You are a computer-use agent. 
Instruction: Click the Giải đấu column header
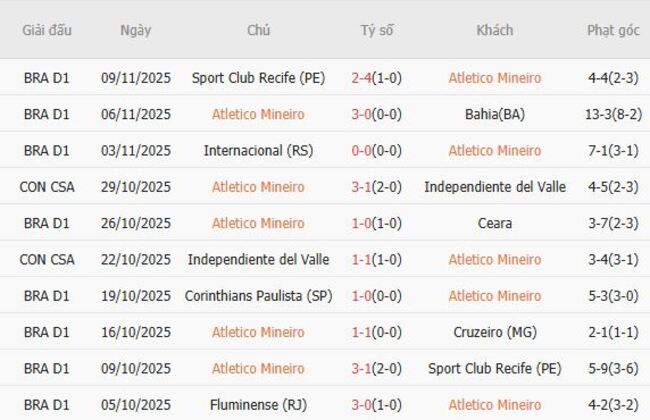47,30
